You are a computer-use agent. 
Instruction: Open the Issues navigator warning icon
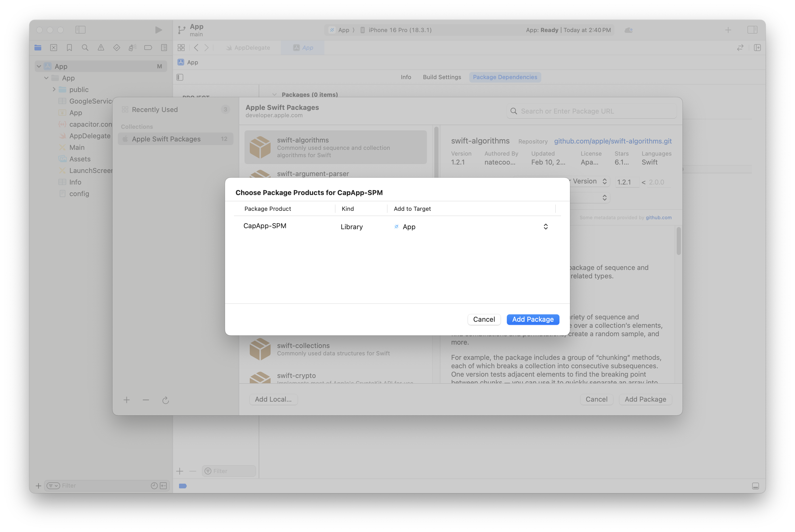101,48
